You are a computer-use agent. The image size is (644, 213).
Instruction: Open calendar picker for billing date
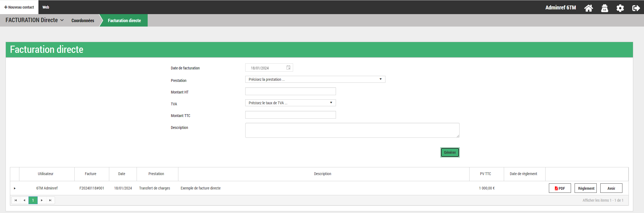[288, 68]
